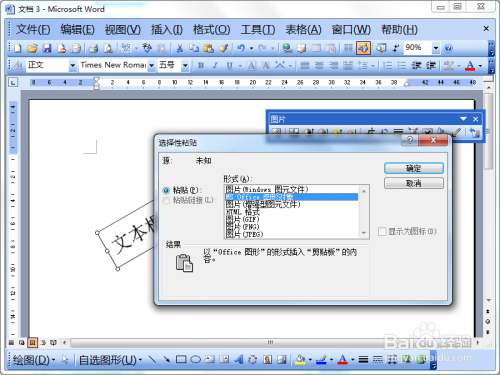Insert a hyperlink with the globe icon
The height and width of the screenshot is (375, 500).
(x=287, y=48)
